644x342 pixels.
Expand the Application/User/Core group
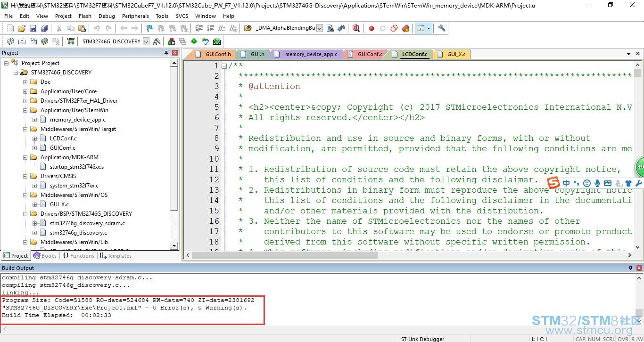(x=25, y=91)
